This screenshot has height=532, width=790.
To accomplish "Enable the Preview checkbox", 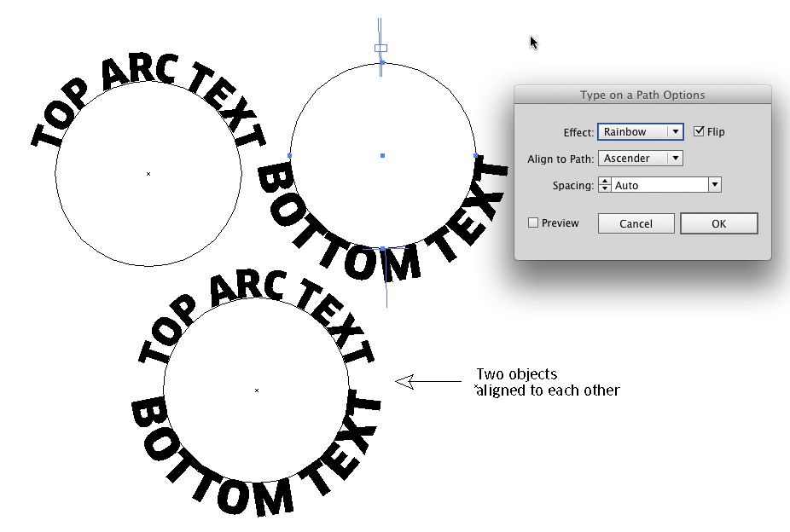I will [533, 223].
